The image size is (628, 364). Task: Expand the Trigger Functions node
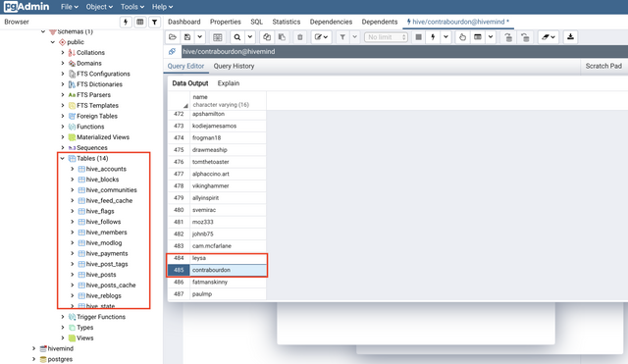pos(63,317)
